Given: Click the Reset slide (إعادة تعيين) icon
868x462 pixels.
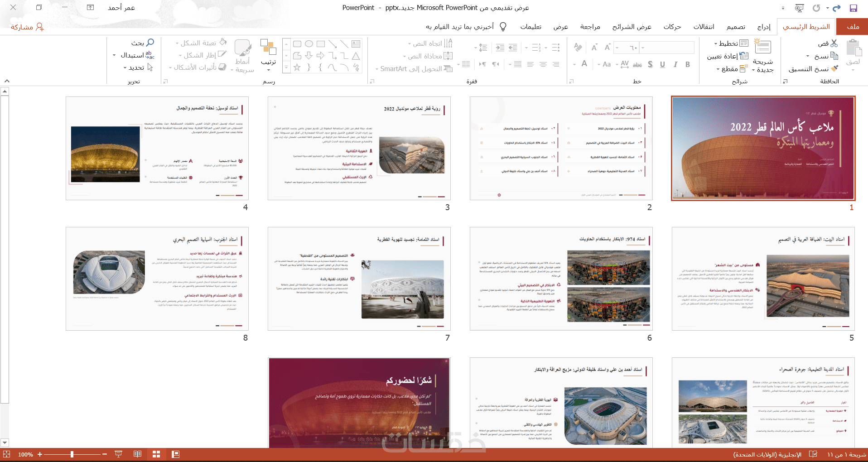Looking at the screenshot, I should click(x=744, y=56).
